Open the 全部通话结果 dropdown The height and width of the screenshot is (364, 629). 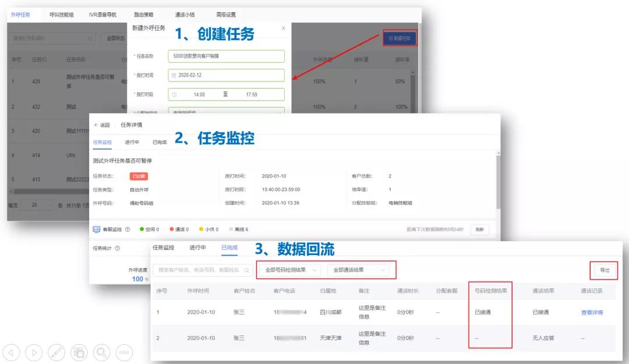[x=359, y=270]
